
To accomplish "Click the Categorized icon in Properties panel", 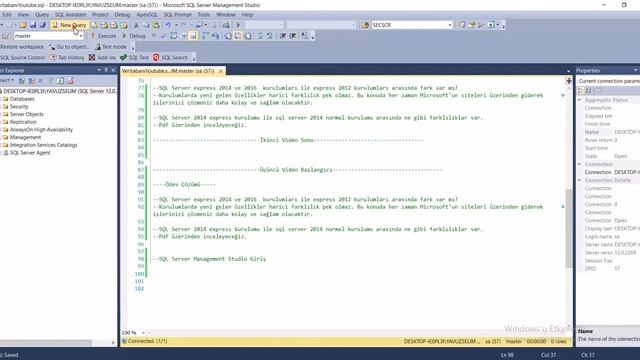I will 580,90.
